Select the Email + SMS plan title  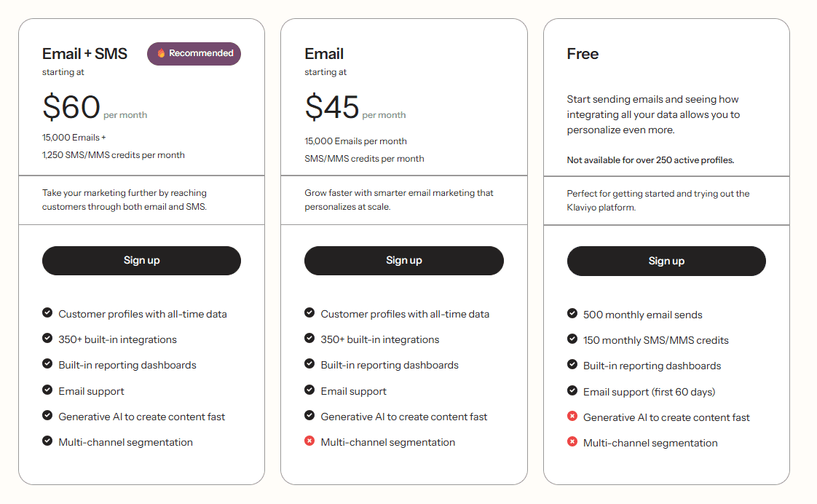tap(85, 54)
